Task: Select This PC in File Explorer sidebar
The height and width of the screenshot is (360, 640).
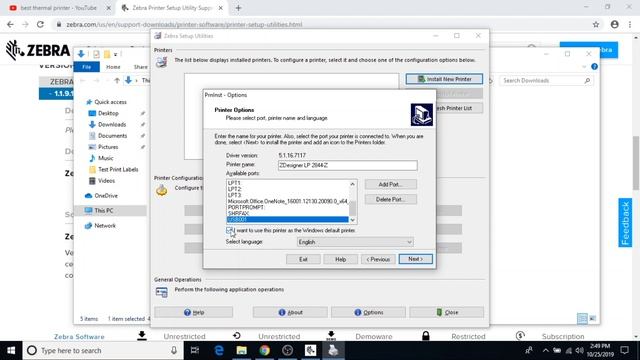Action: [104, 211]
